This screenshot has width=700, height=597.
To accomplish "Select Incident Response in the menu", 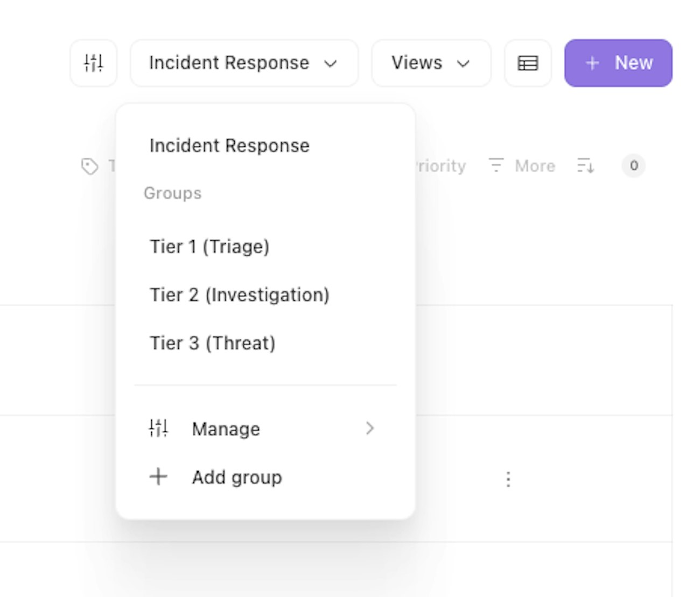I will click(229, 146).
